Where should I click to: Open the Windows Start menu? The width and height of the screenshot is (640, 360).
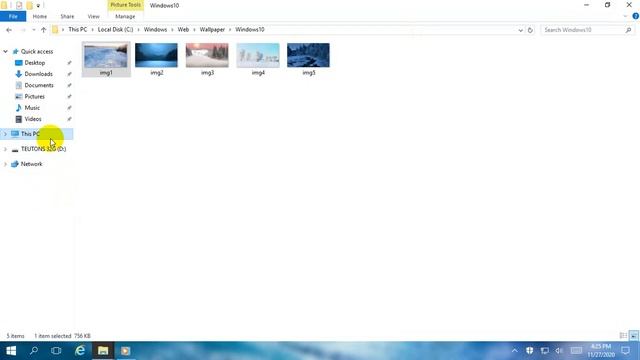pos(11,351)
